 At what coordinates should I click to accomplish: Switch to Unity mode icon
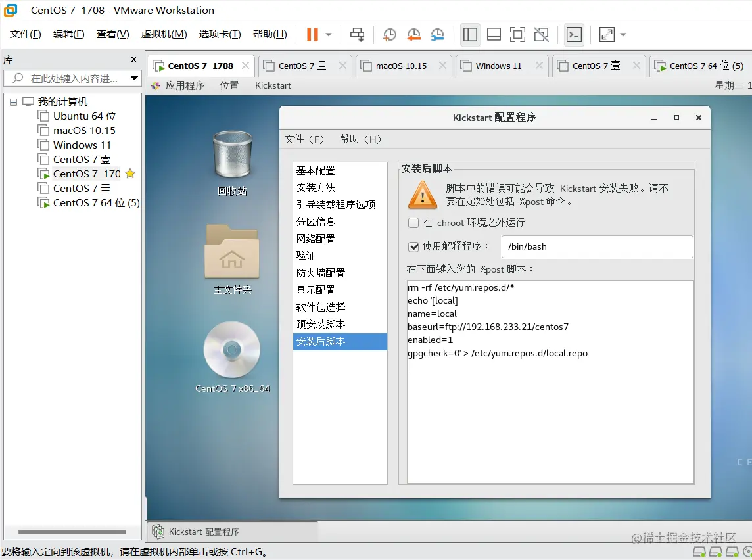pyautogui.click(x=541, y=35)
